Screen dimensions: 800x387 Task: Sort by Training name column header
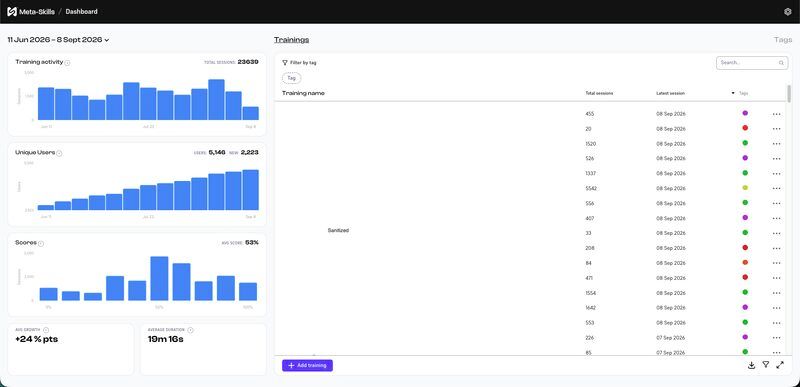tap(303, 93)
